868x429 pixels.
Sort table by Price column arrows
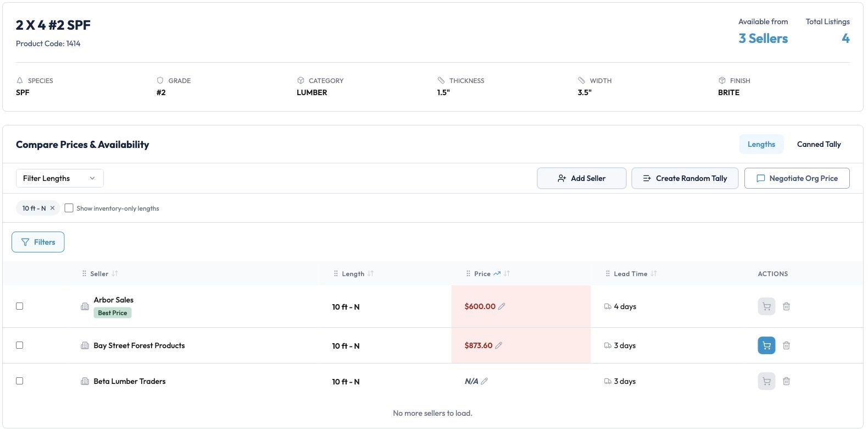click(507, 273)
